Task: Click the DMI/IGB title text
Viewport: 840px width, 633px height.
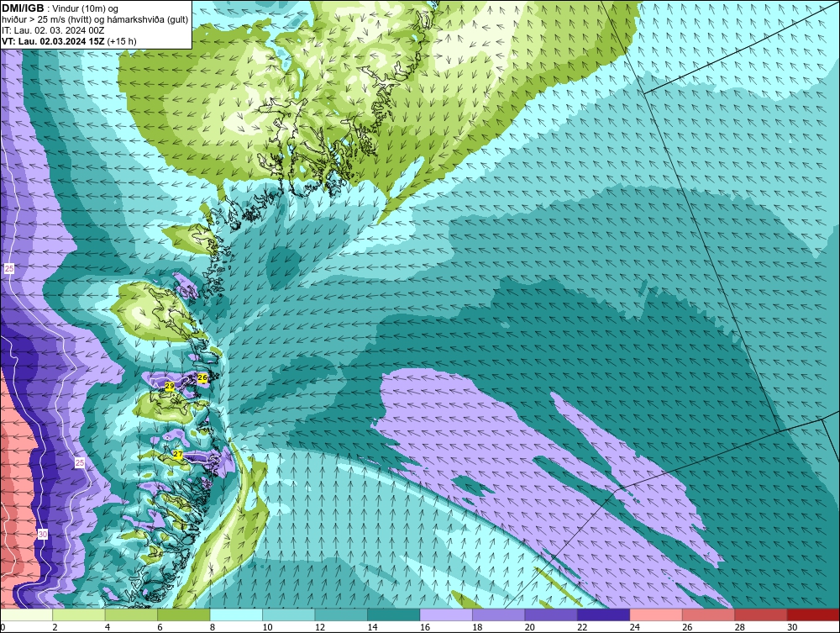Action: click(23, 8)
